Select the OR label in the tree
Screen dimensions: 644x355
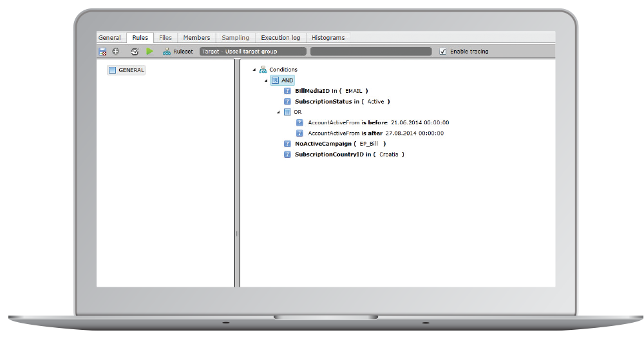click(298, 112)
